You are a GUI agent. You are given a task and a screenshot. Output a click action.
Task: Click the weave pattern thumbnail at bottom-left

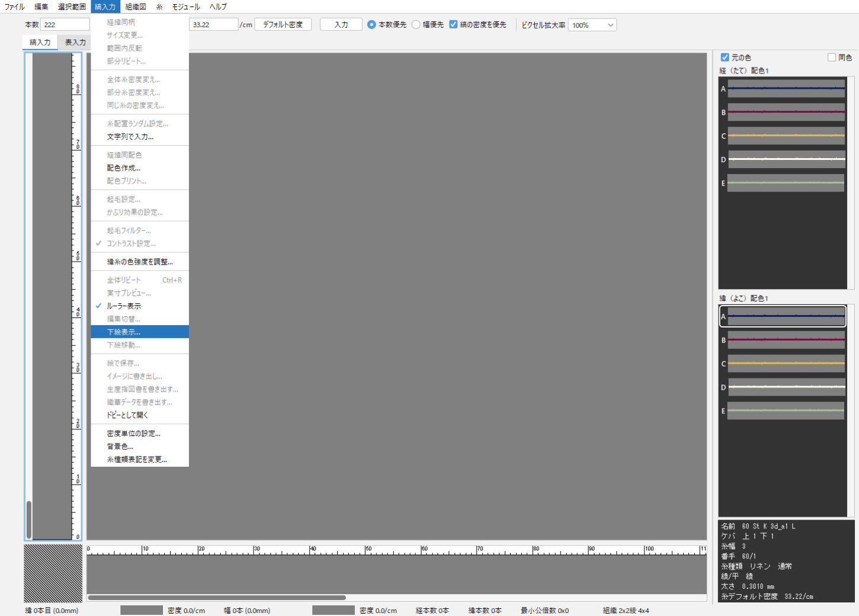coord(53,573)
